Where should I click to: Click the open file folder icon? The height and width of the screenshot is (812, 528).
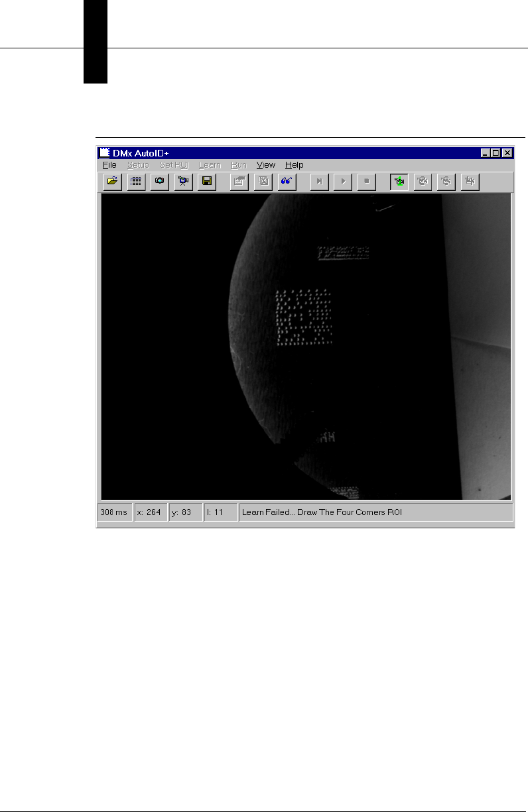(113, 182)
